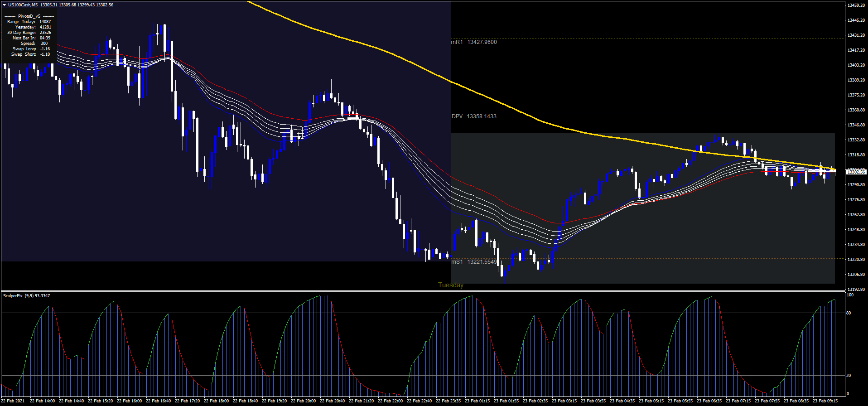Click the 20 level on oscillator scale

849,376
